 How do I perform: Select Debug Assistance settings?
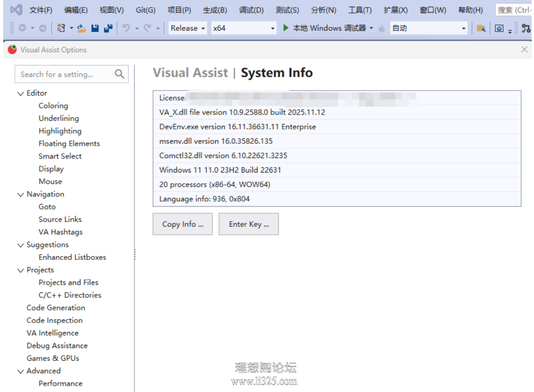pyautogui.click(x=57, y=346)
